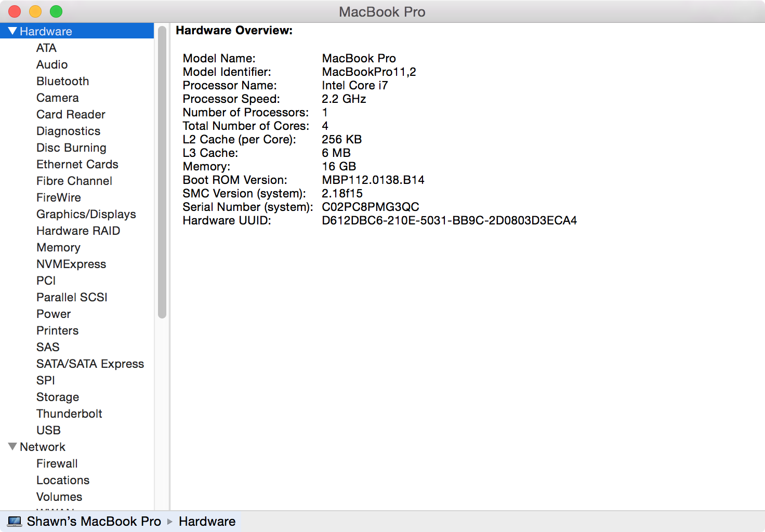The width and height of the screenshot is (765, 532).
Task: Click the Processor Speed value 2.2 GHz
Action: (344, 99)
